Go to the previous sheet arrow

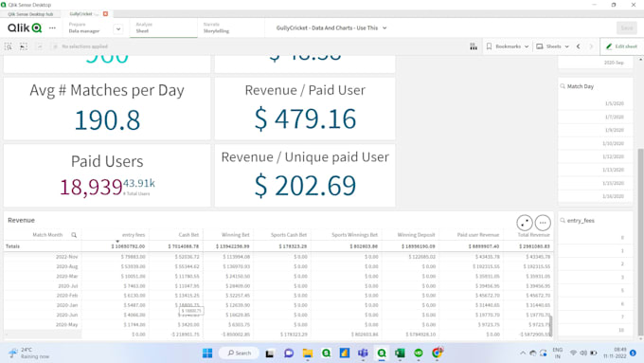(x=579, y=46)
